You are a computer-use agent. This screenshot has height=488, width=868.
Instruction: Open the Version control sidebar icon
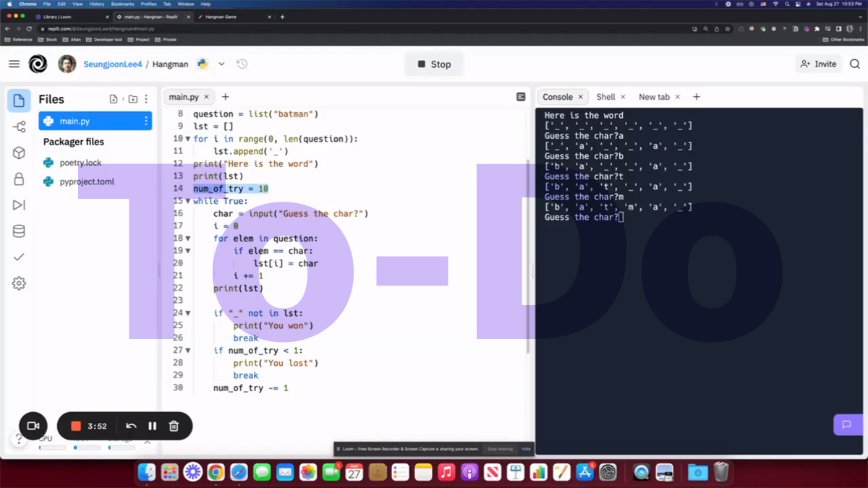click(x=20, y=127)
